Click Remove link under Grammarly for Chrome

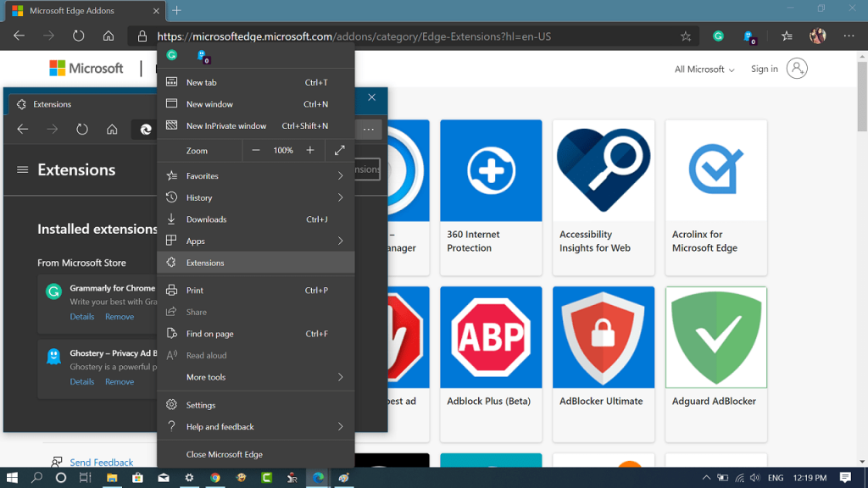click(120, 317)
